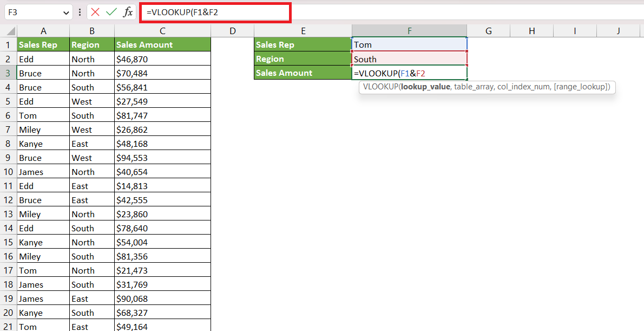Select North in row 15

92,242
